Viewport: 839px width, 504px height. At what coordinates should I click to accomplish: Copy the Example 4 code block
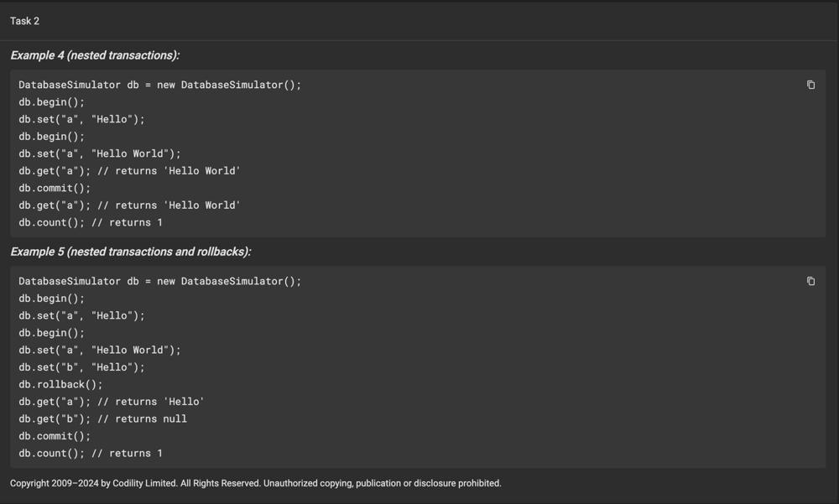tap(810, 85)
